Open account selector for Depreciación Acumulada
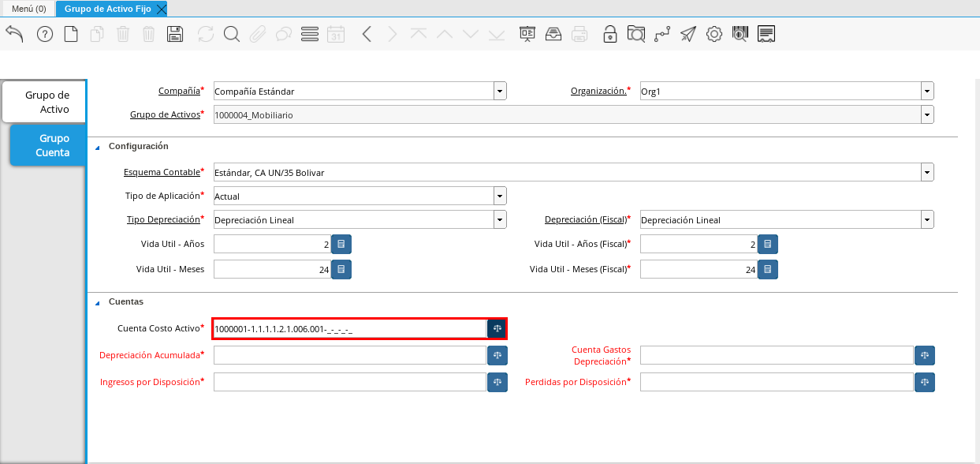The width and height of the screenshot is (980, 464). point(497,356)
